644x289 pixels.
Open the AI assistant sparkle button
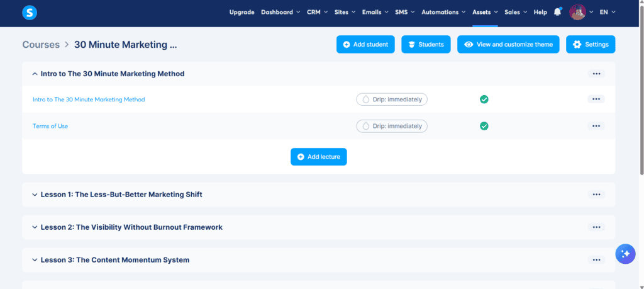625,254
